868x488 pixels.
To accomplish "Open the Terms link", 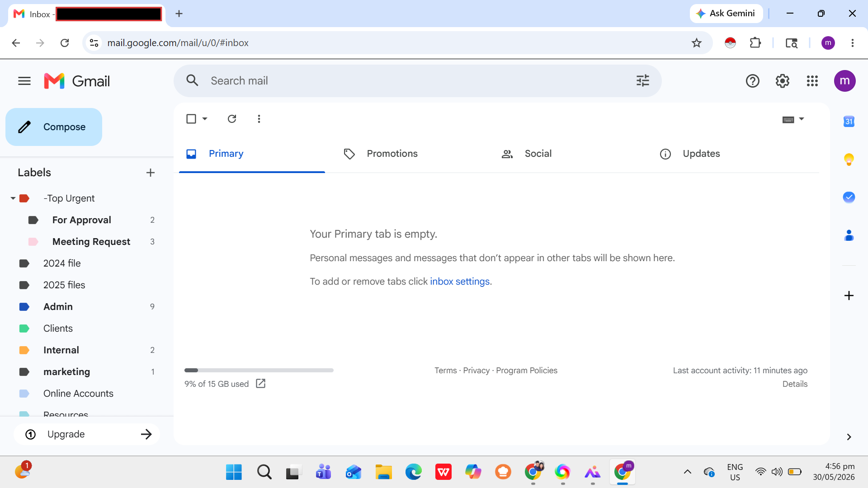I will 446,371.
